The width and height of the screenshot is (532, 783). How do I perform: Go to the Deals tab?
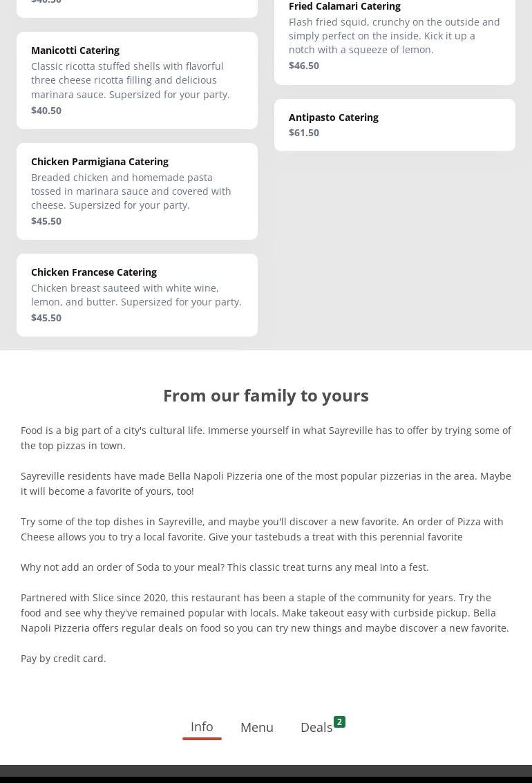click(x=316, y=727)
